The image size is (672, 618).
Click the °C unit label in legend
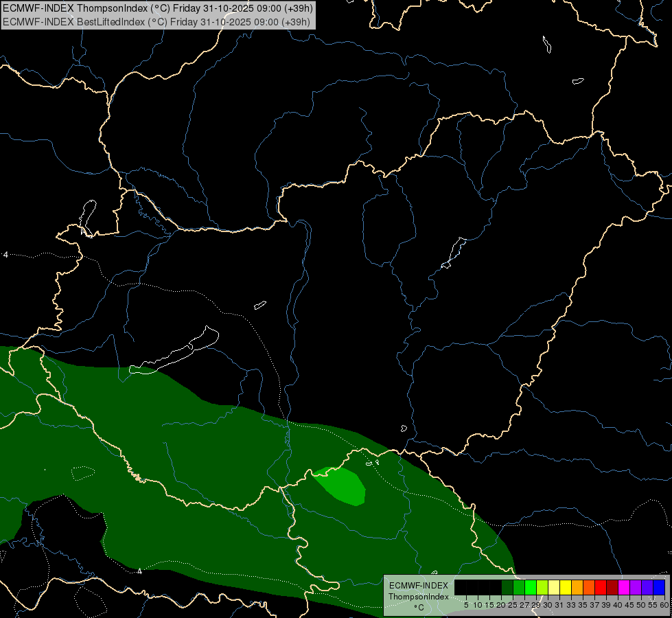419,608
